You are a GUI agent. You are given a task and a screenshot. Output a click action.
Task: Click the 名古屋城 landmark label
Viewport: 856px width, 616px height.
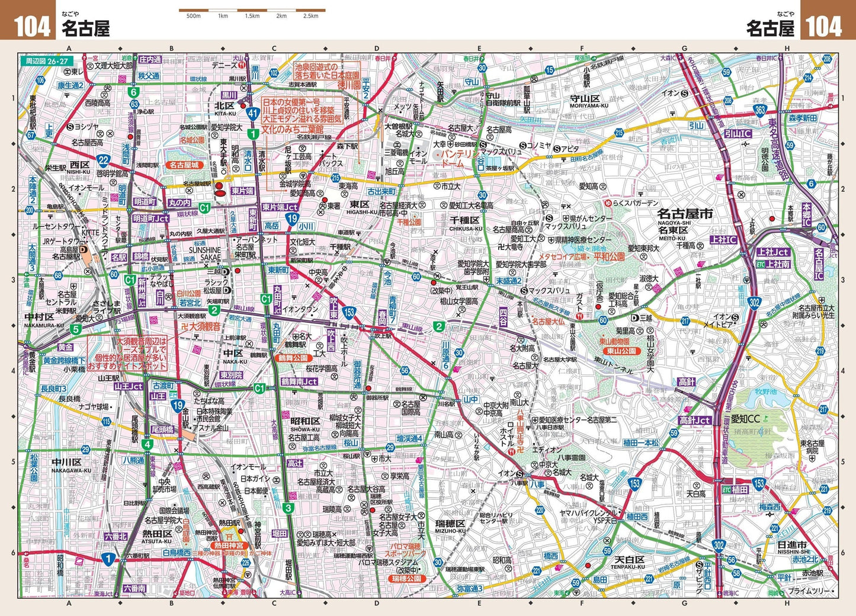tap(183, 165)
